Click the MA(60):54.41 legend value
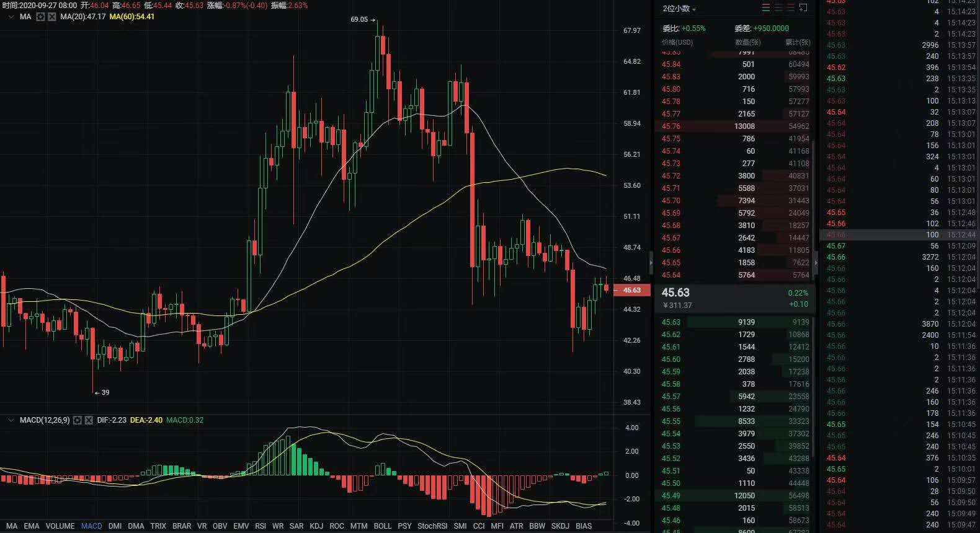Image resolution: width=980 pixels, height=533 pixels. pos(132,17)
